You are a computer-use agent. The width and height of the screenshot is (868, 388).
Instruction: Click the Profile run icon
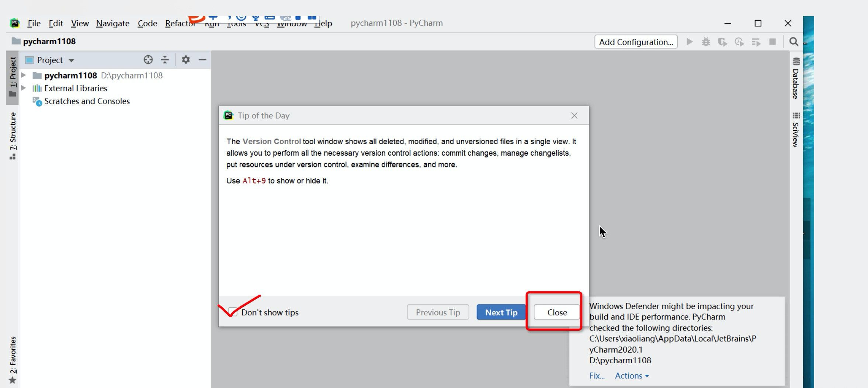[739, 42]
